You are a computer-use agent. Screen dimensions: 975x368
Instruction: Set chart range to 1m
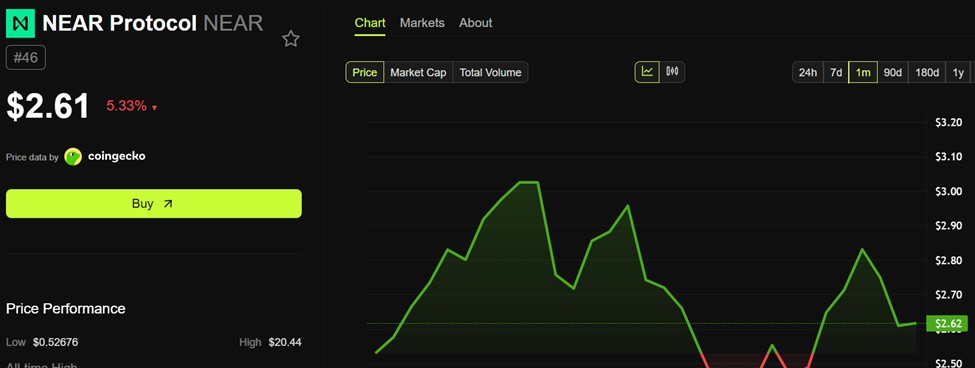863,72
